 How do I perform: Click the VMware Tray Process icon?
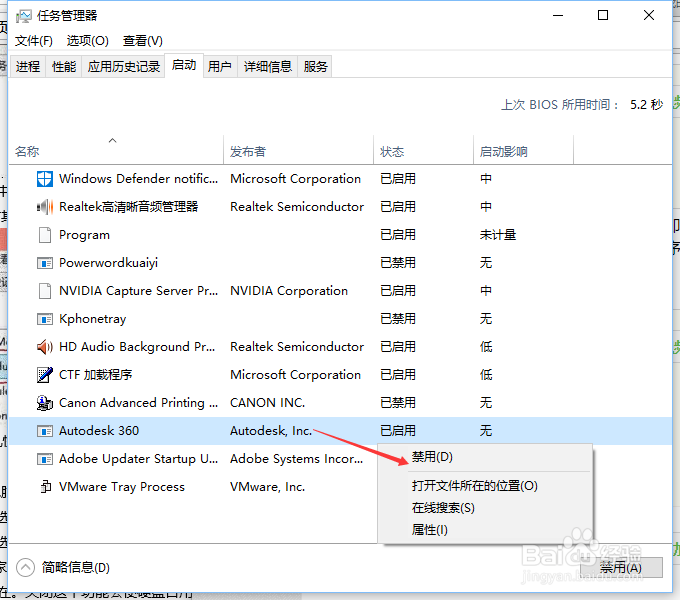45,487
